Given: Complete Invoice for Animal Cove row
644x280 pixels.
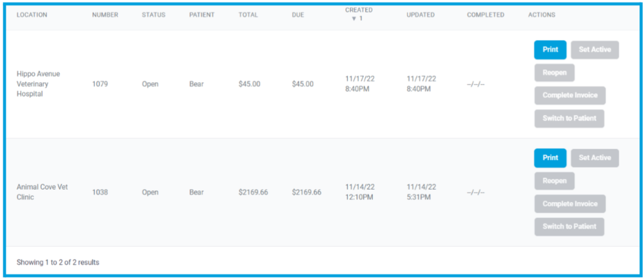Looking at the screenshot, I should point(569,204).
